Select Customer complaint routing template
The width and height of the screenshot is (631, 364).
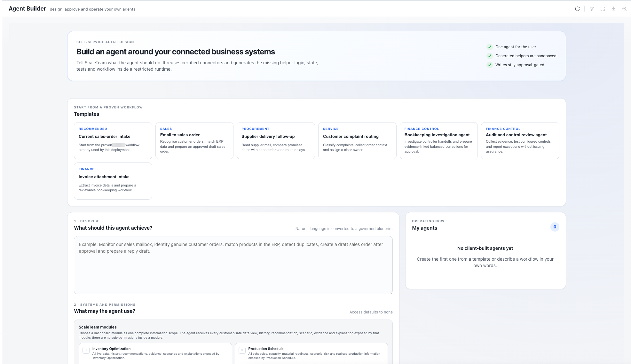click(x=357, y=141)
